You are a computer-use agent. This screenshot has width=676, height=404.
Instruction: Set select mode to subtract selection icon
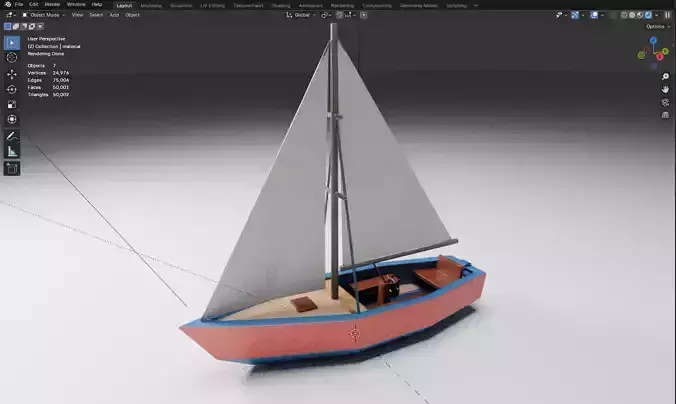pos(24,26)
